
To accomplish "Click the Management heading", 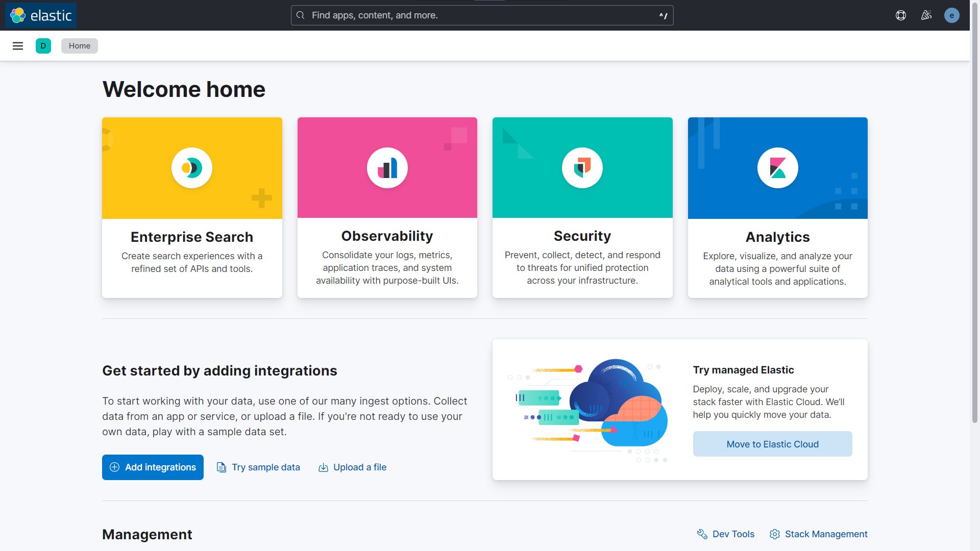I will coord(147,534).
